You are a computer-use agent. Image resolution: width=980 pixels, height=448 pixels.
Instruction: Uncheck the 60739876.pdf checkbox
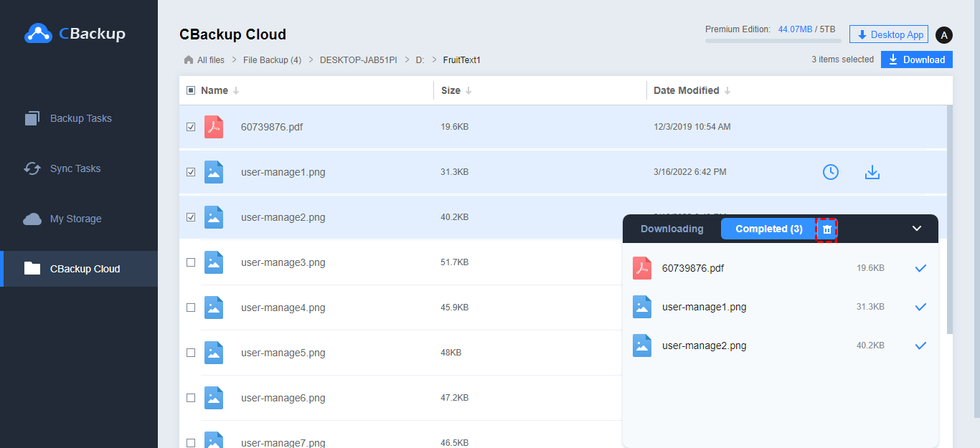191,127
